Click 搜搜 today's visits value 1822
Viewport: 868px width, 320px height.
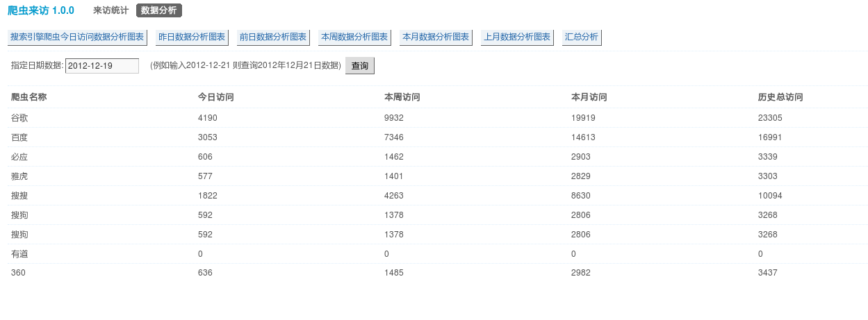(x=208, y=196)
